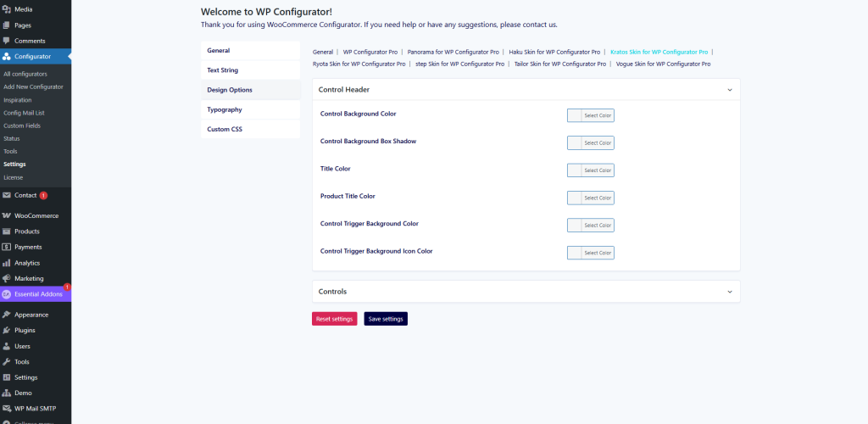868x424 pixels.
Task: Click the Settings sliders icon near Demo
Action: coord(7,377)
